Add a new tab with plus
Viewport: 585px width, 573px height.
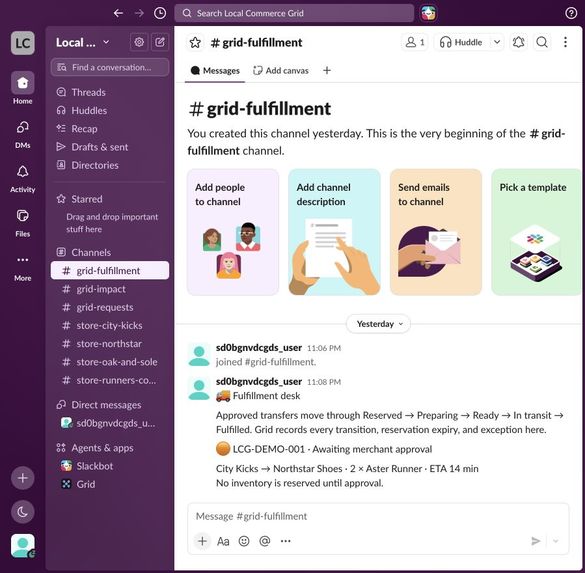pyautogui.click(x=327, y=71)
